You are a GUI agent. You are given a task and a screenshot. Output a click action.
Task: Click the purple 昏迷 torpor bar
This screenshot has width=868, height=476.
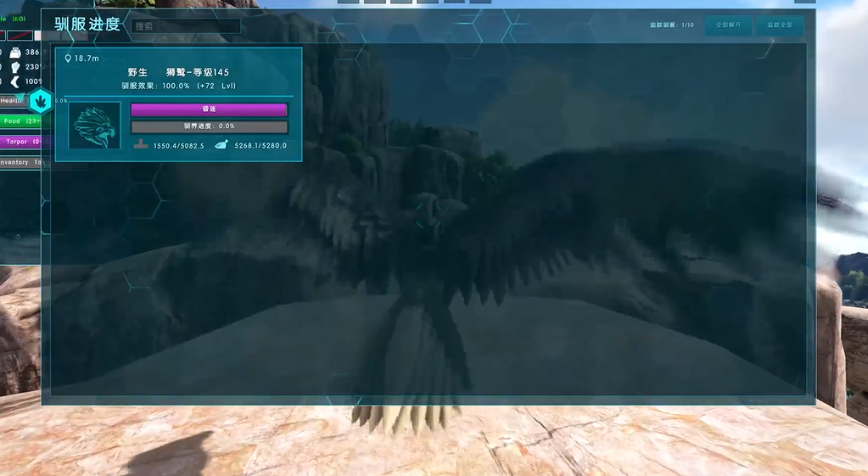point(209,109)
